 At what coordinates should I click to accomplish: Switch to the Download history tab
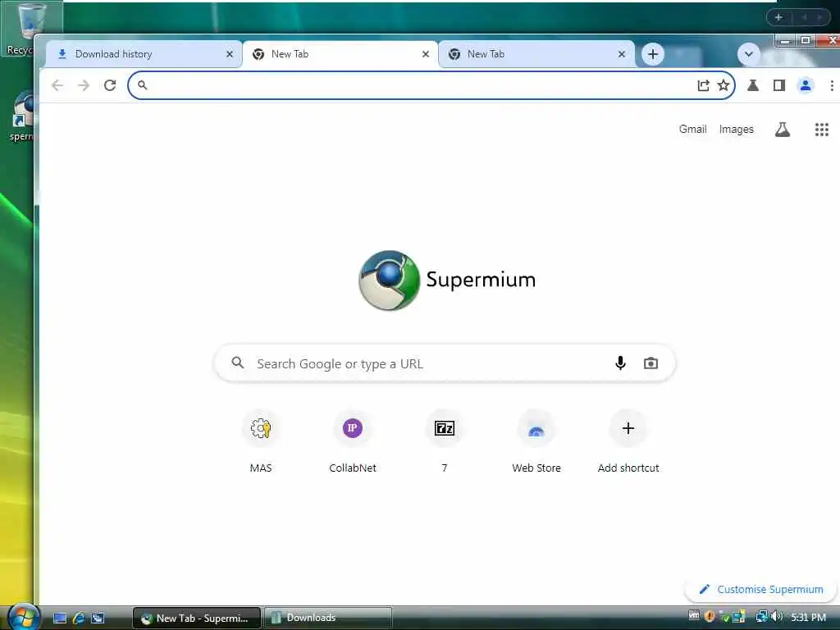143,54
